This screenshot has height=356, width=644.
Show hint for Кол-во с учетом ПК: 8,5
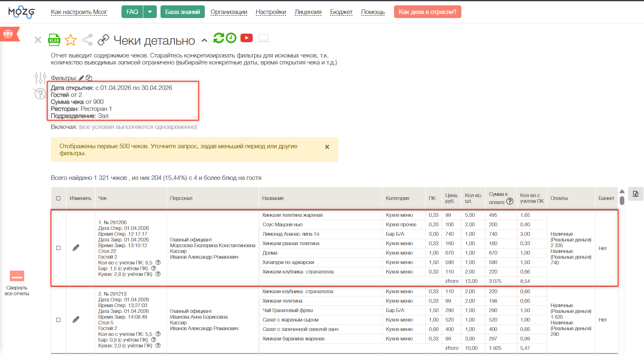[x=158, y=263]
